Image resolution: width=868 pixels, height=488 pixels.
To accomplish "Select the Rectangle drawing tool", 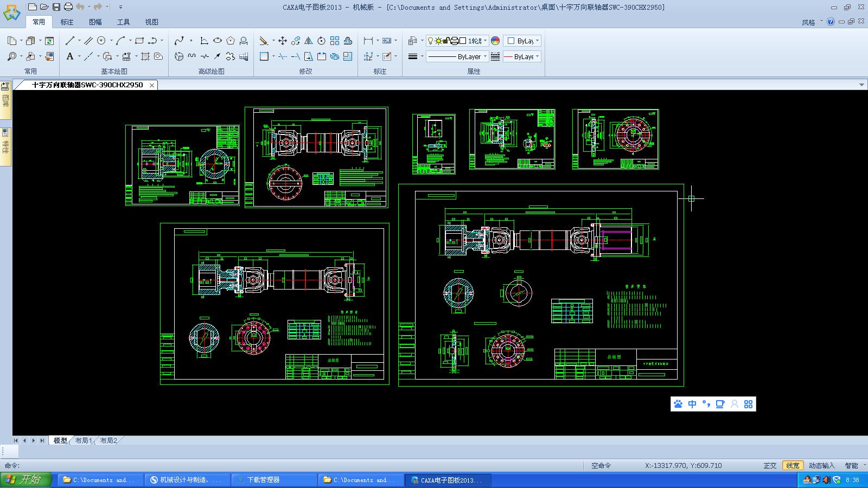I will click(139, 41).
